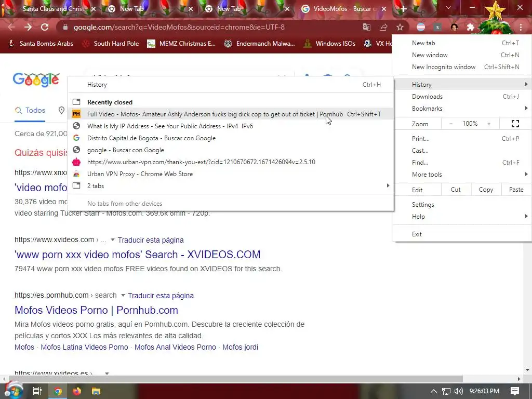532x399 pixels.
Task: Click Paste in the Edit row
Action: coord(516,190)
